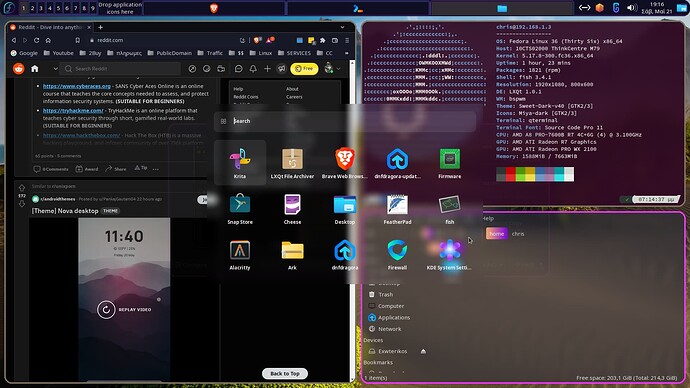The height and width of the screenshot is (388, 690).
Task: Open the Desktop entry in launcher
Action: (x=345, y=209)
